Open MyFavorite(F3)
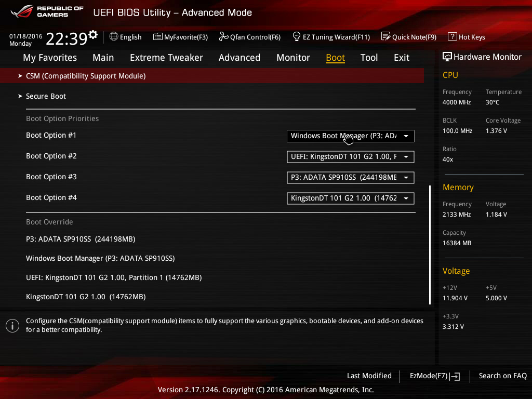This screenshot has height=399, width=532. point(180,37)
